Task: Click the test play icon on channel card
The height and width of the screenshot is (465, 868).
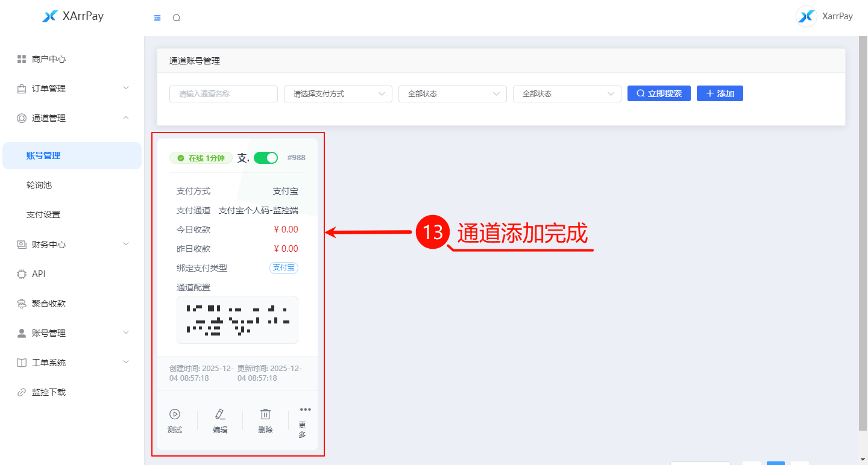Action: [175, 414]
